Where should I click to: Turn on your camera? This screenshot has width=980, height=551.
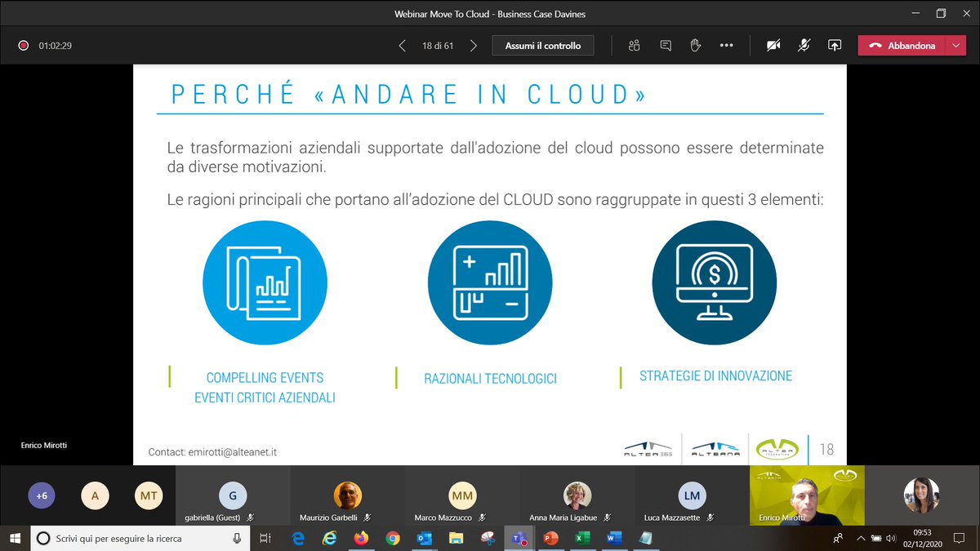773,45
